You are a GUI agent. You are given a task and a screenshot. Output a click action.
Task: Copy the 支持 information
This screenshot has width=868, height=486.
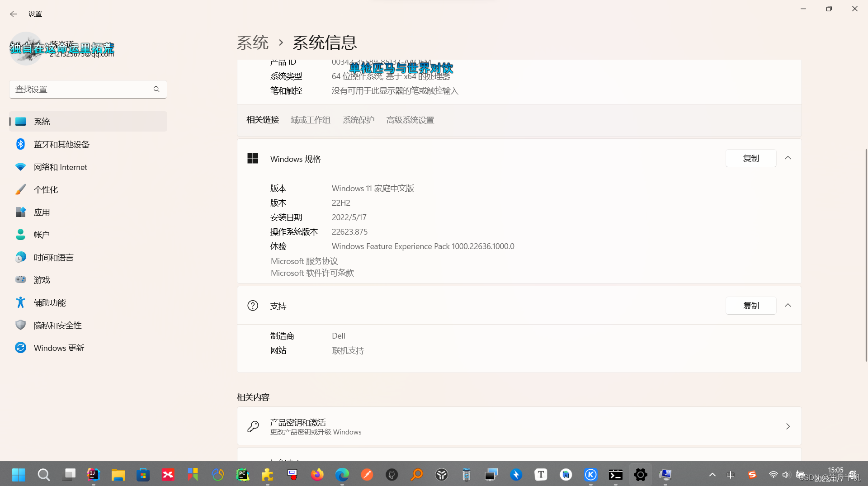click(751, 306)
